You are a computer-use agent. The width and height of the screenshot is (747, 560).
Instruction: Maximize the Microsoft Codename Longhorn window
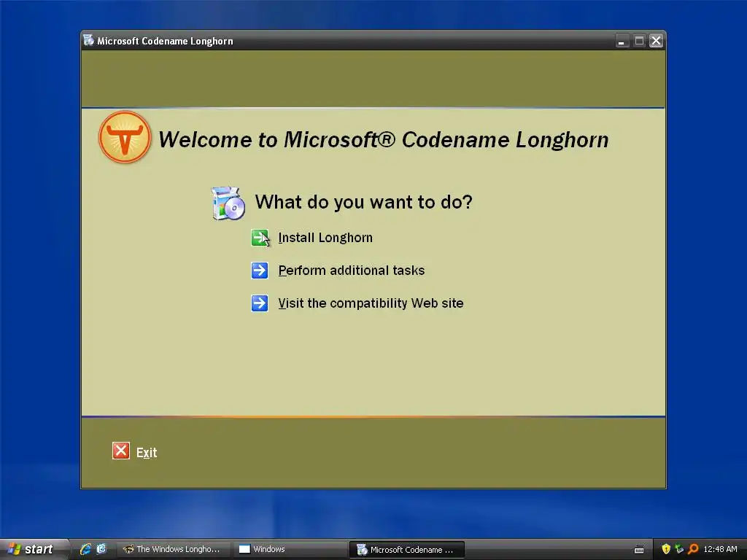point(639,41)
